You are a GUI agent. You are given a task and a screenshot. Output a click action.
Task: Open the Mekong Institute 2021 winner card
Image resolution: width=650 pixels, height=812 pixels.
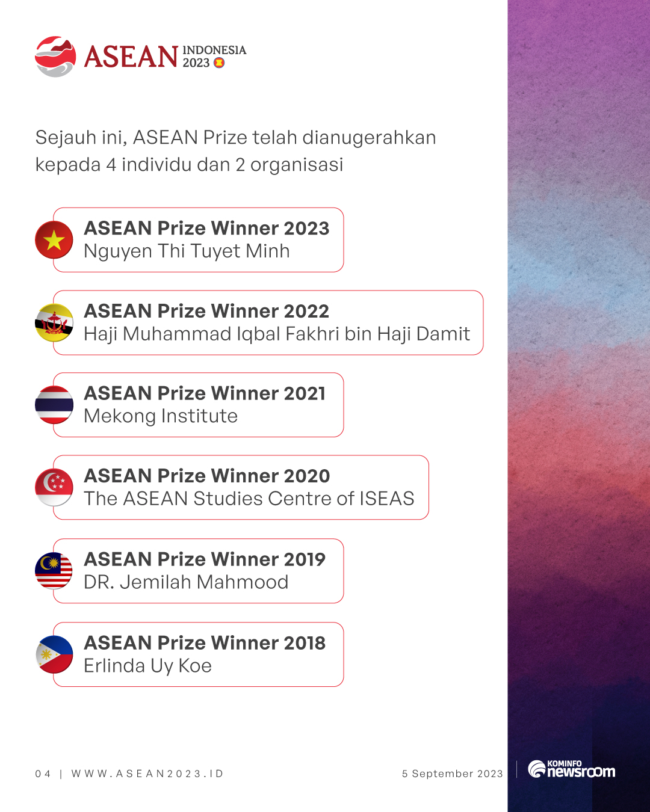199,405
